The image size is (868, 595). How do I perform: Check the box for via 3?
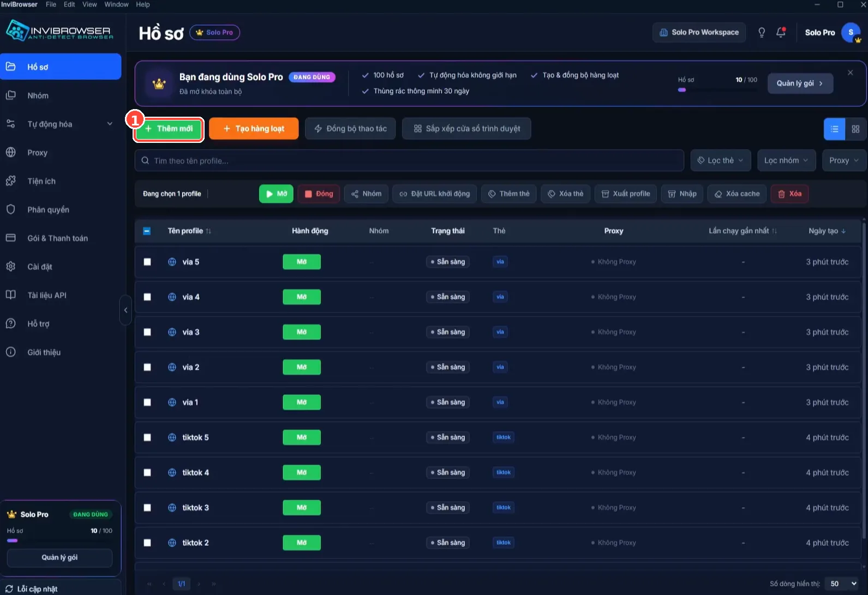coord(147,332)
